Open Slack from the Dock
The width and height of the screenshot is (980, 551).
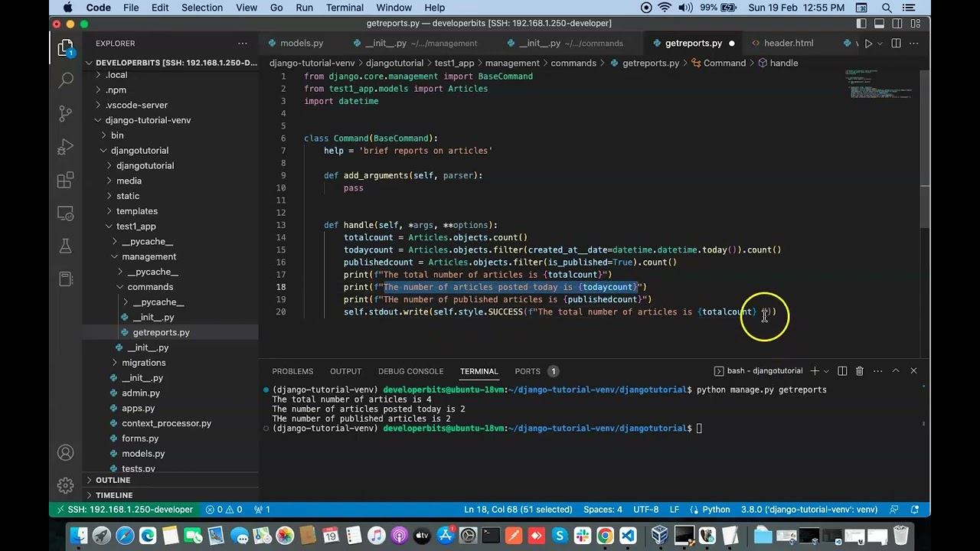583,536
